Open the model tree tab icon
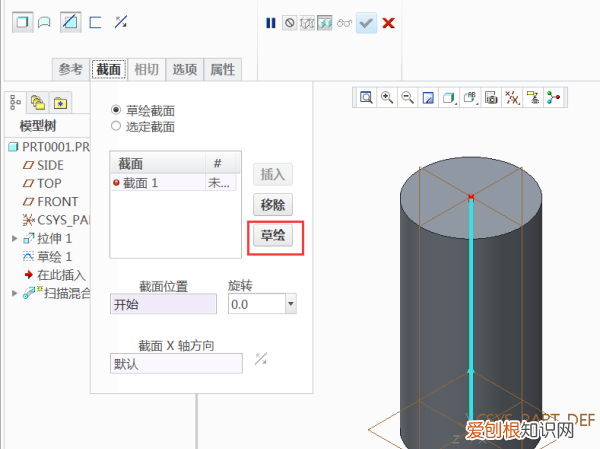Viewport: 600px width, 449px height. [15, 103]
